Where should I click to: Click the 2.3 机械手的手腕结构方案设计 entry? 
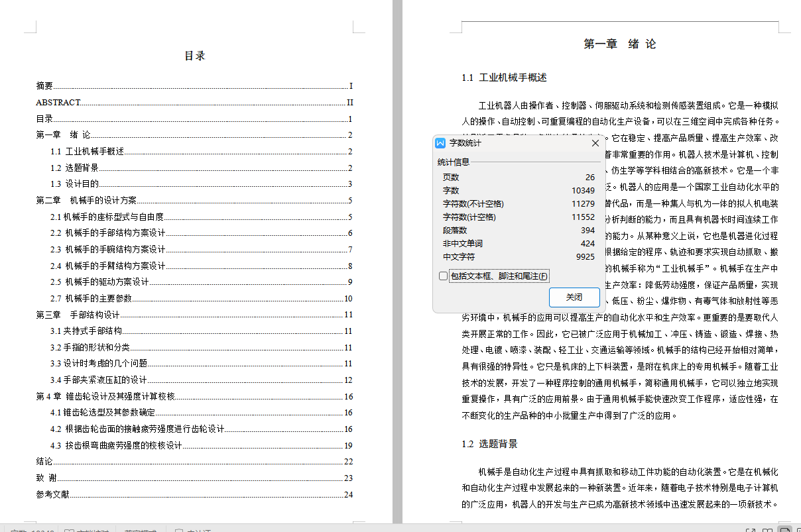click(202, 250)
